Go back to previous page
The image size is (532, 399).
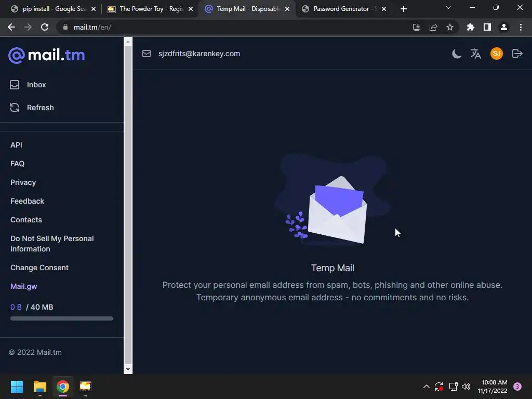(11, 27)
